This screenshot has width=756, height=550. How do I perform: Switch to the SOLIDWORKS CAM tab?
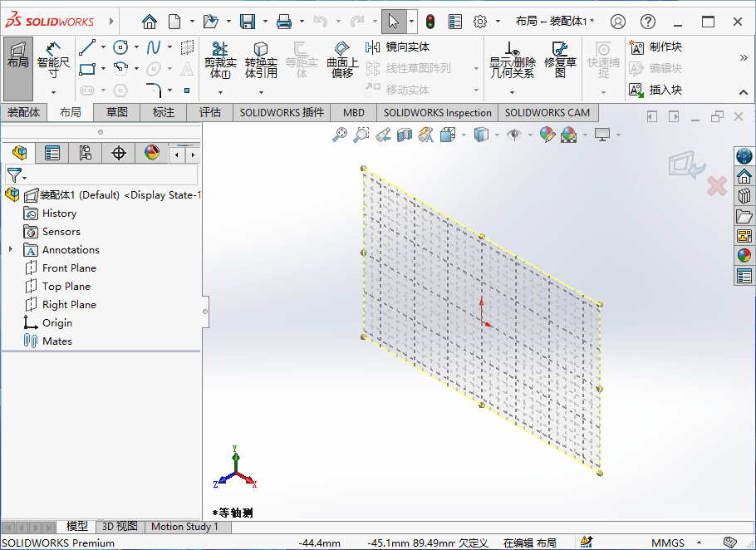[x=548, y=112]
